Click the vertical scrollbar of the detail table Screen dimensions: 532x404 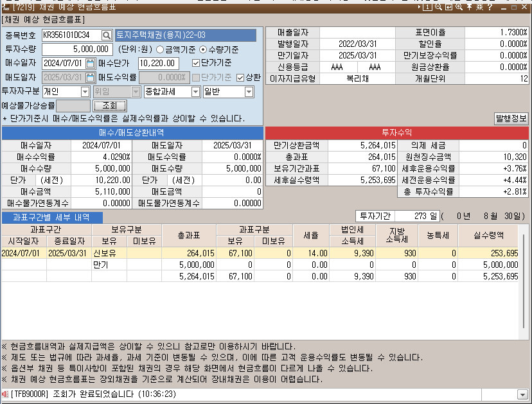(524, 281)
